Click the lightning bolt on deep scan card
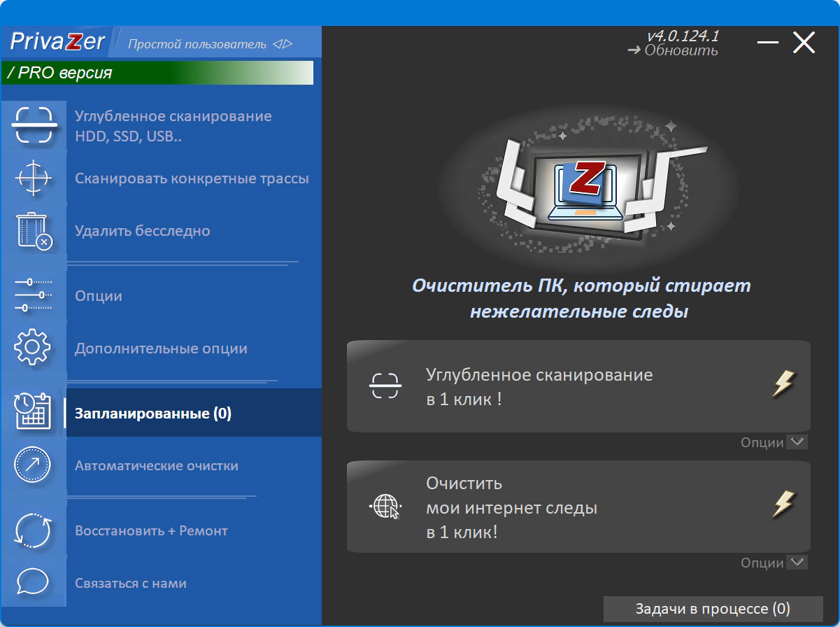 pyautogui.click(x=783, y=383)
